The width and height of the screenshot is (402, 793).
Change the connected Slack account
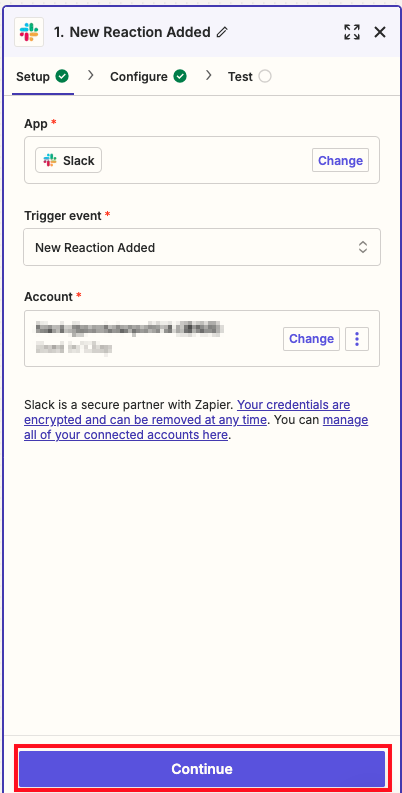tap(311, 338)
